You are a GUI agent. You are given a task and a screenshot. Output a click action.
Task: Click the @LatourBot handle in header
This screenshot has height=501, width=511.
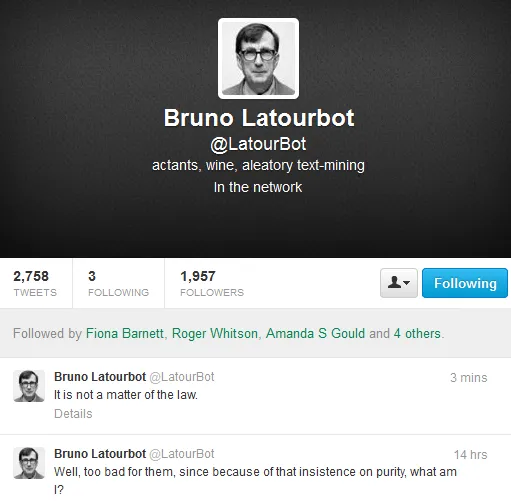point(258,144)
